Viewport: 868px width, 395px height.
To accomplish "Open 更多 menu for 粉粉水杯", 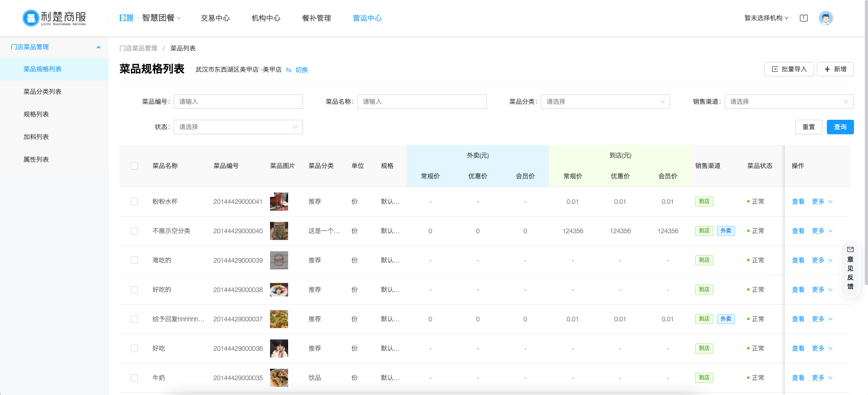I will 822,202.
